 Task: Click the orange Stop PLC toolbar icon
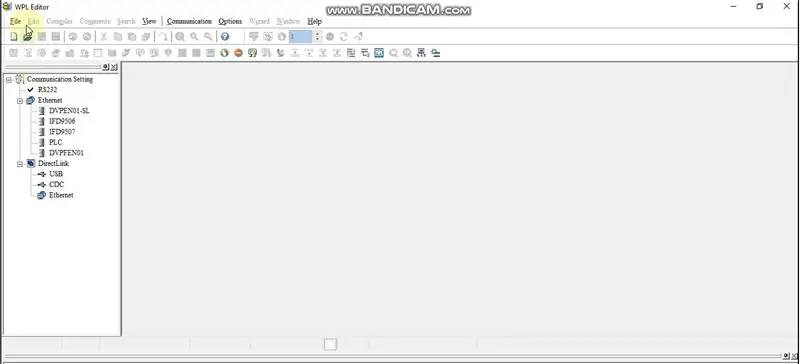(238, 53)
